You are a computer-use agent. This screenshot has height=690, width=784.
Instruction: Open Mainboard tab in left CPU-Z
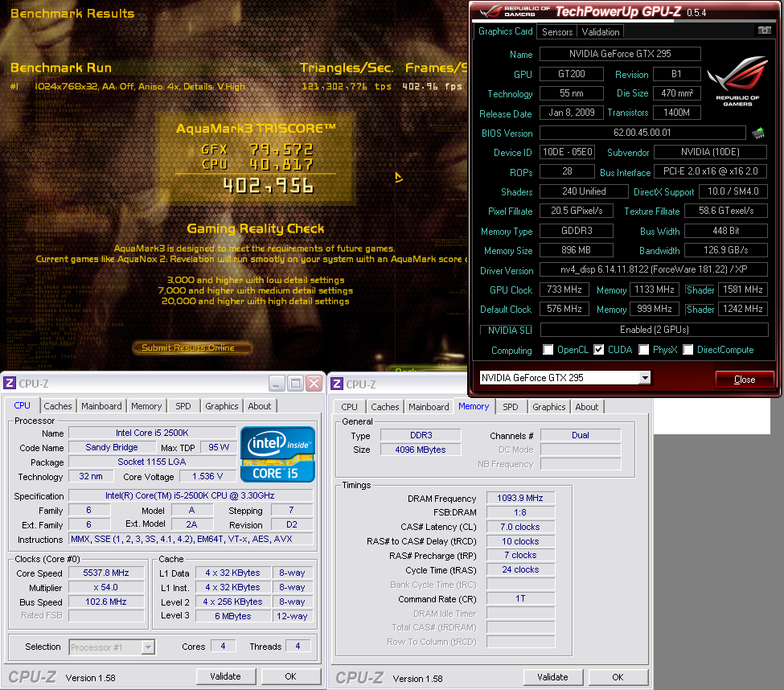(x=101, y=406)
